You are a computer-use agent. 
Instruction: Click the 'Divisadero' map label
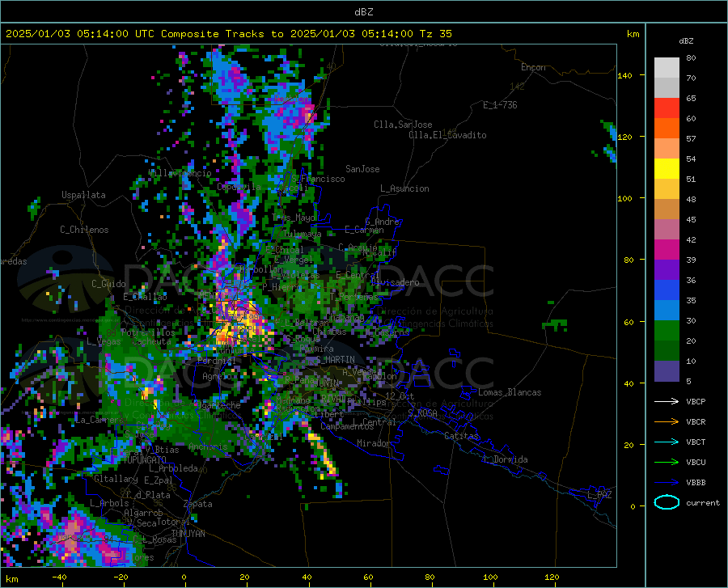[x=395, y=282]
